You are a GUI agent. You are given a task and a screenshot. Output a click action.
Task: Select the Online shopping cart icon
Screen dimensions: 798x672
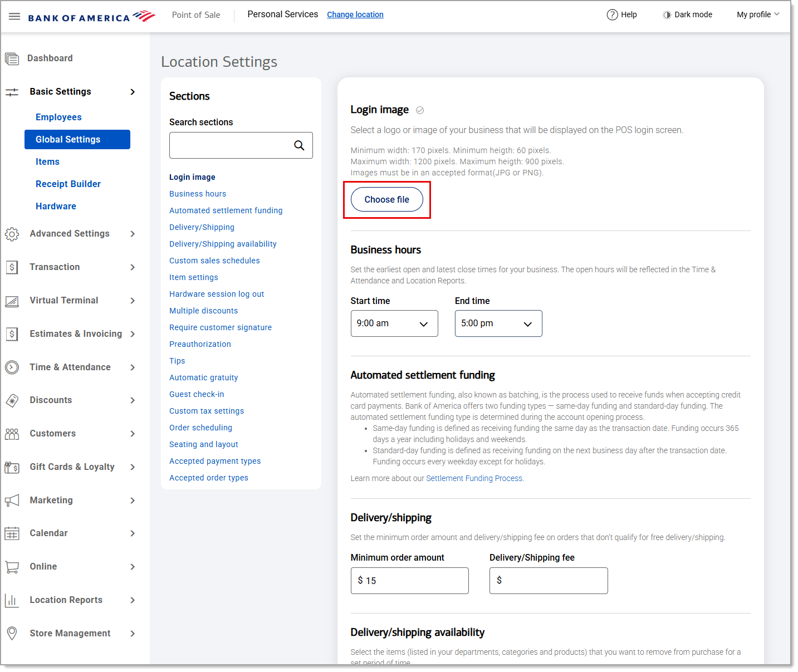coord(12,567)
